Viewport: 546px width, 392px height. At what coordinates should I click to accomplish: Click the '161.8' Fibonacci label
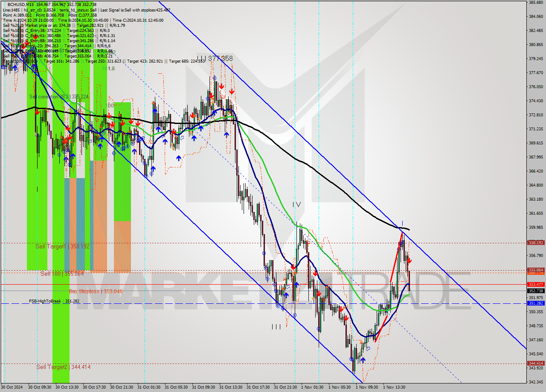click(108, 68)
